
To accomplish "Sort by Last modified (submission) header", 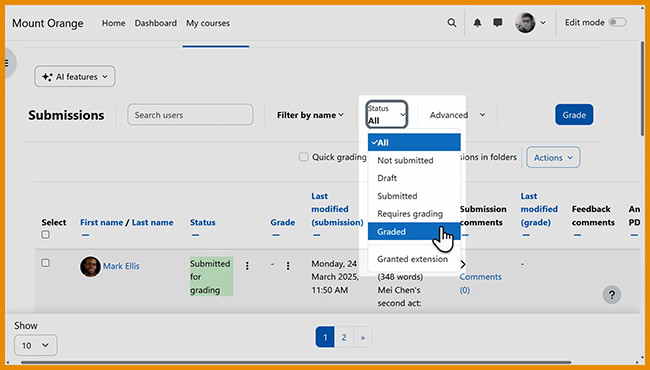I will [337, 209].
